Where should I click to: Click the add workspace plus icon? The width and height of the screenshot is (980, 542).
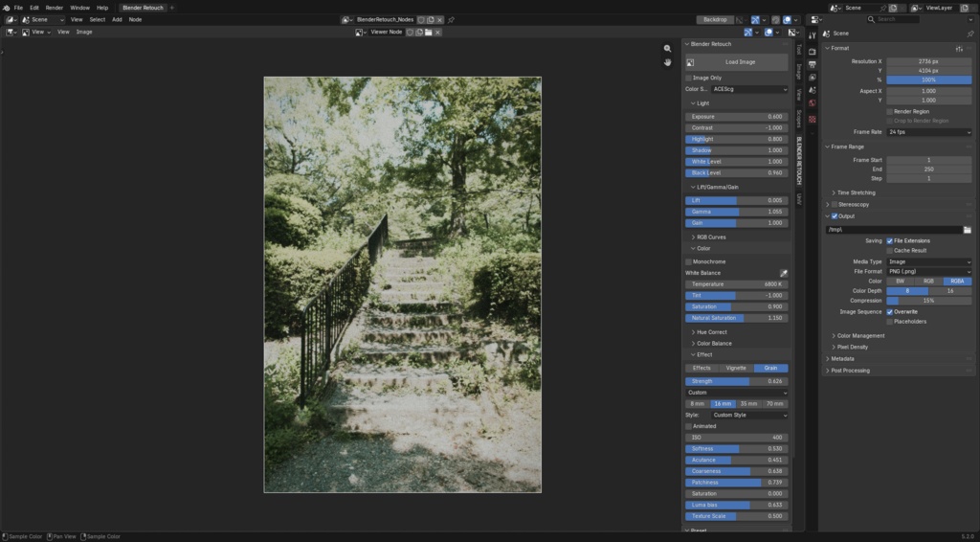[x=172, y=8]
